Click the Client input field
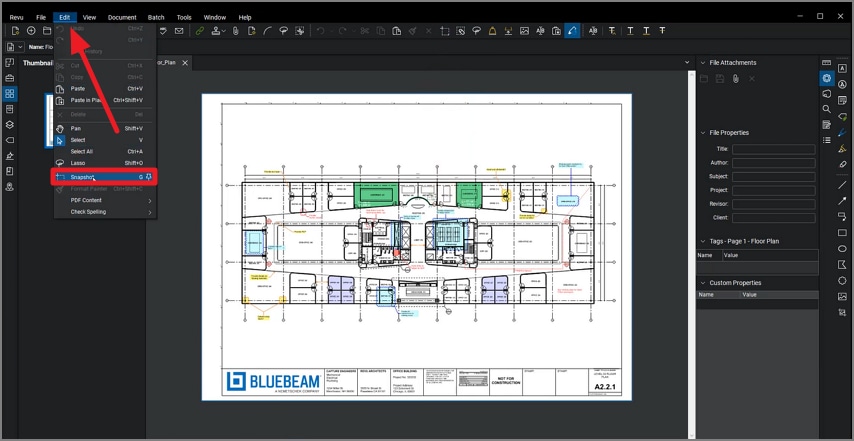The width and height of the screenshot is (854, 441). [773, 218]
